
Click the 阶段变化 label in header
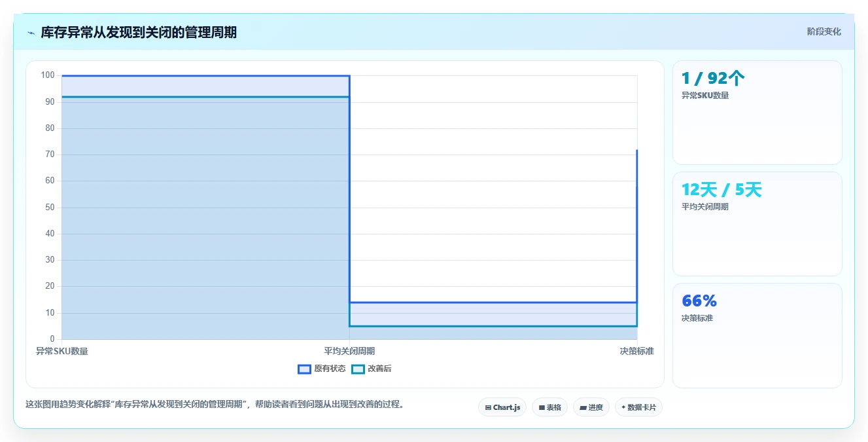[824, 31]
